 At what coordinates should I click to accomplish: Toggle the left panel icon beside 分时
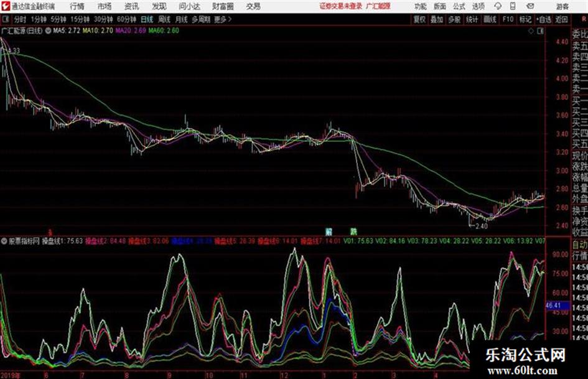[5, 19]
